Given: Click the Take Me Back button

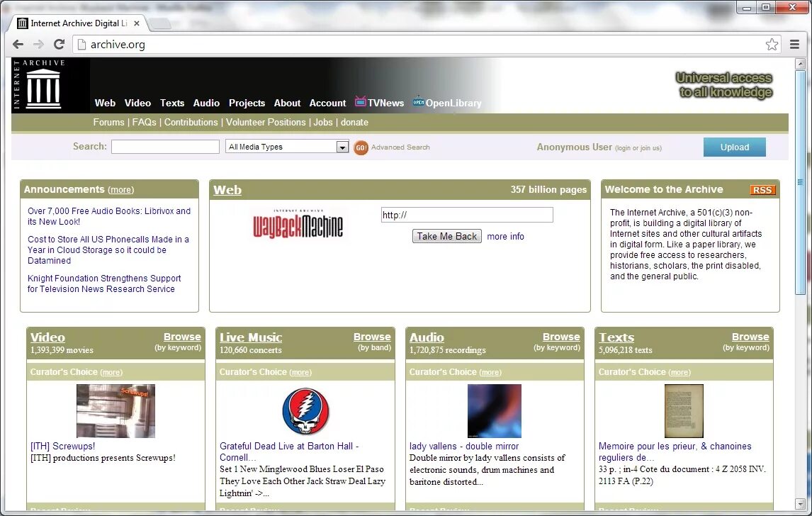Looking at the screenshot, I should click(x=447, y=236).
